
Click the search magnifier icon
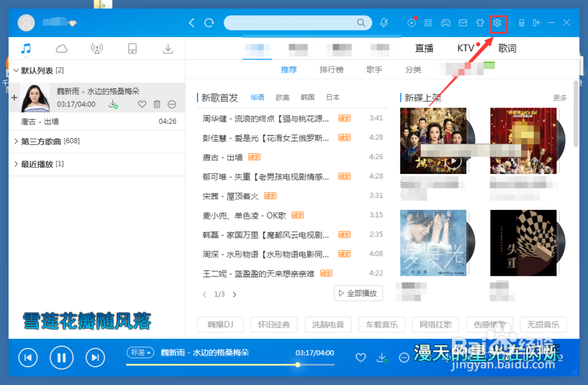click(x=361, y=23)
